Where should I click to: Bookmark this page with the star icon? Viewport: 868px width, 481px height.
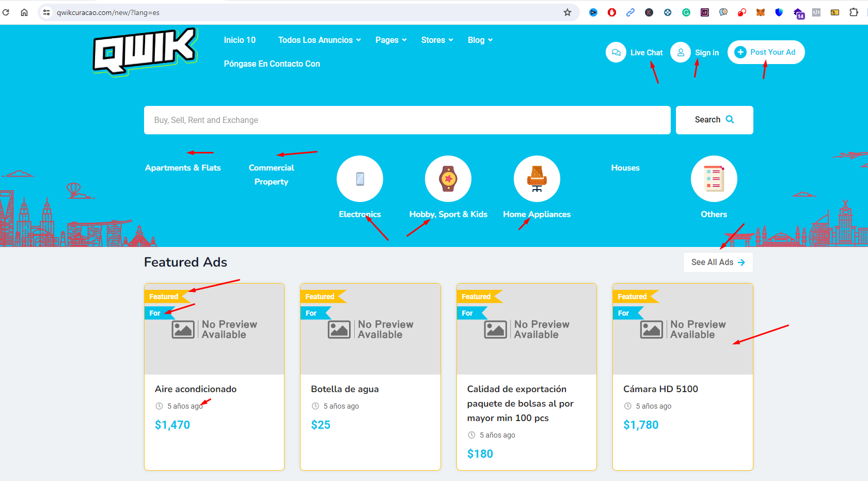click(x=567, y=12)
